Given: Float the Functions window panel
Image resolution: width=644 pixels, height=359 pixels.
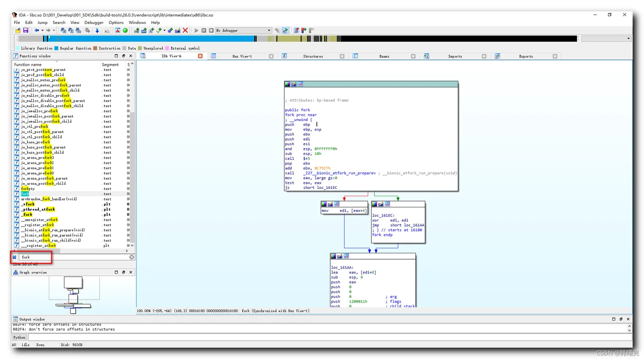Looking at the screenshot, I should tap(123, 56).
